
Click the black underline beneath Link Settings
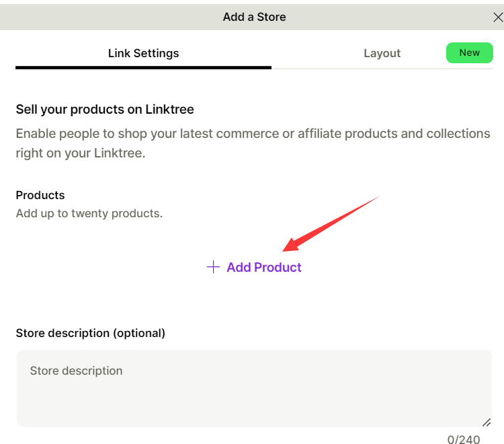point(143,67)
